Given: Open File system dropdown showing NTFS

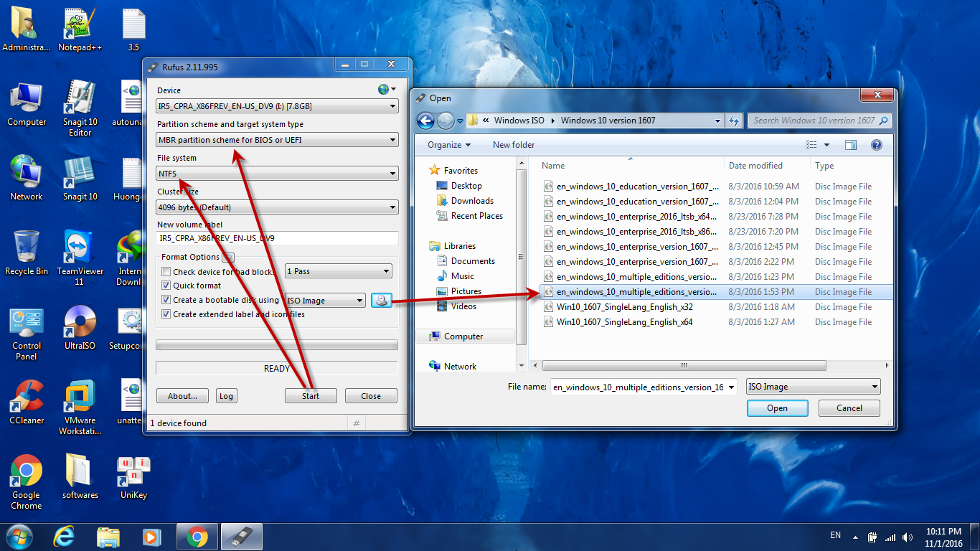Looking at the screenshot, I should coord(278,174).
